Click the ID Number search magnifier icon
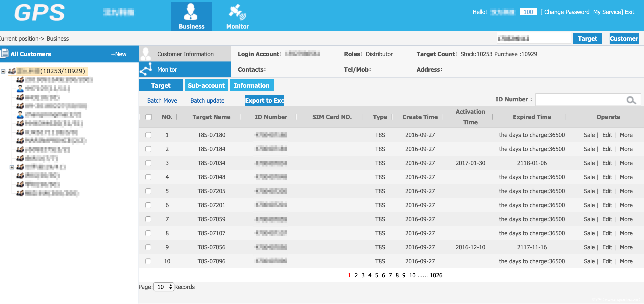644x304 pixels. click(631, 100)
